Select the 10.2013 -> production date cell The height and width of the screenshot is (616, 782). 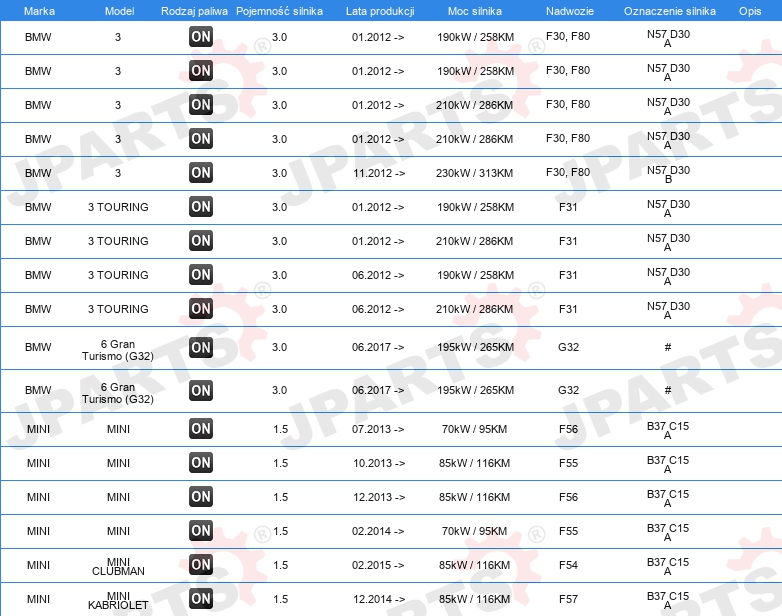pyautogui.click(x=379, y=463)
